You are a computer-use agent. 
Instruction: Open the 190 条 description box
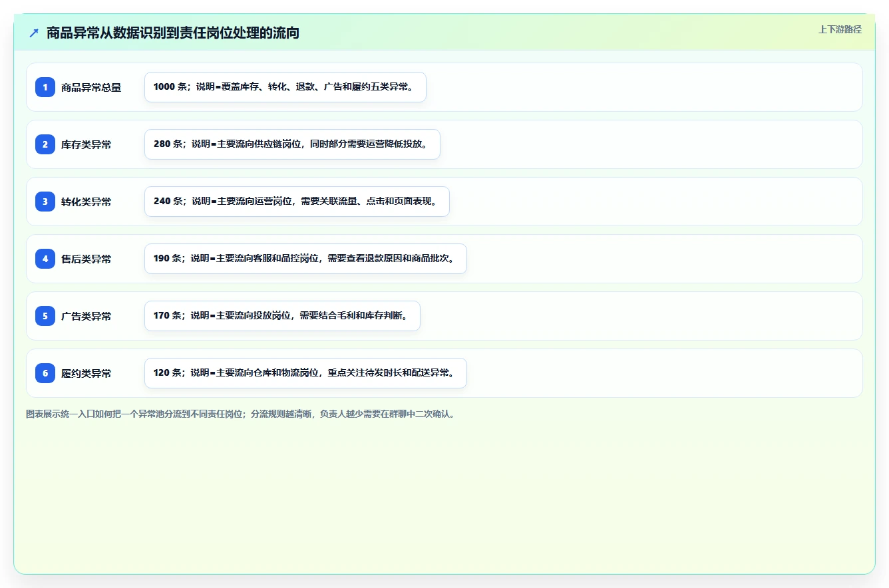(305, 259)
